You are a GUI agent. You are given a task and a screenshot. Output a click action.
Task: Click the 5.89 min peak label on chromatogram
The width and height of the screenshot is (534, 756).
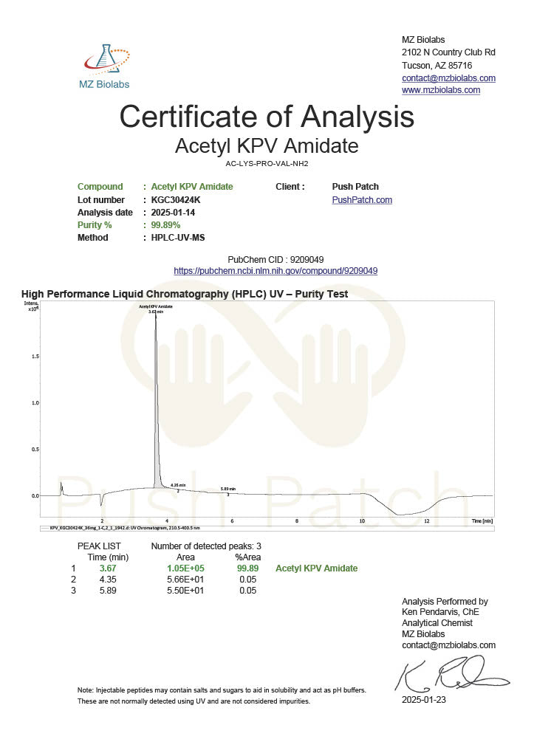click(228, 489)
